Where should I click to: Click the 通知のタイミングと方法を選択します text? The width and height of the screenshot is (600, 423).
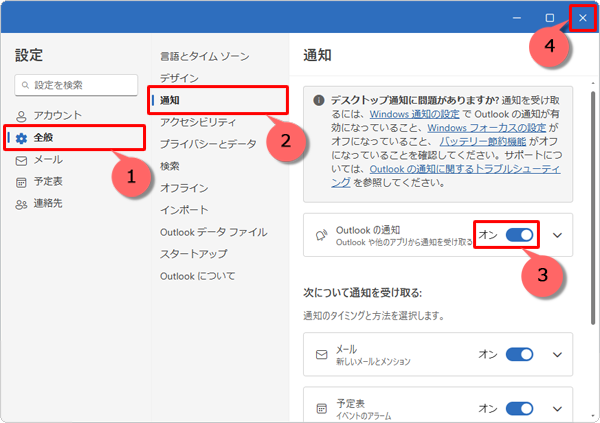coord(373,316)
